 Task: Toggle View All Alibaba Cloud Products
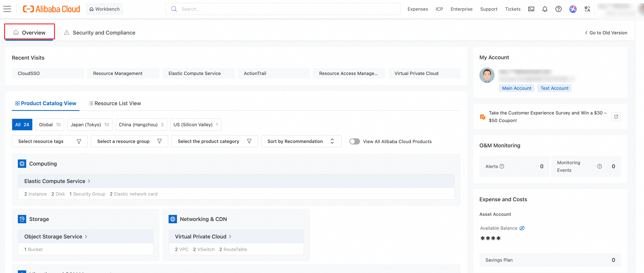[354, 141]
